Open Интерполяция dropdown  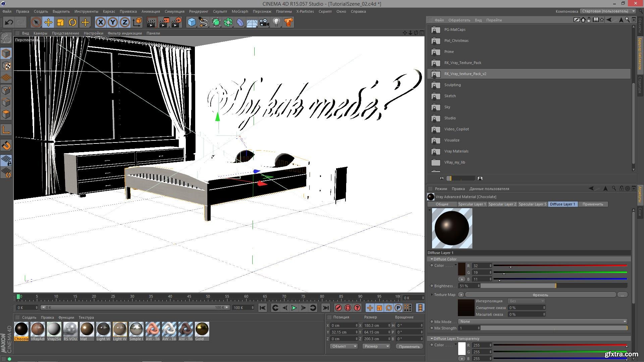click(x=526, y=301)
